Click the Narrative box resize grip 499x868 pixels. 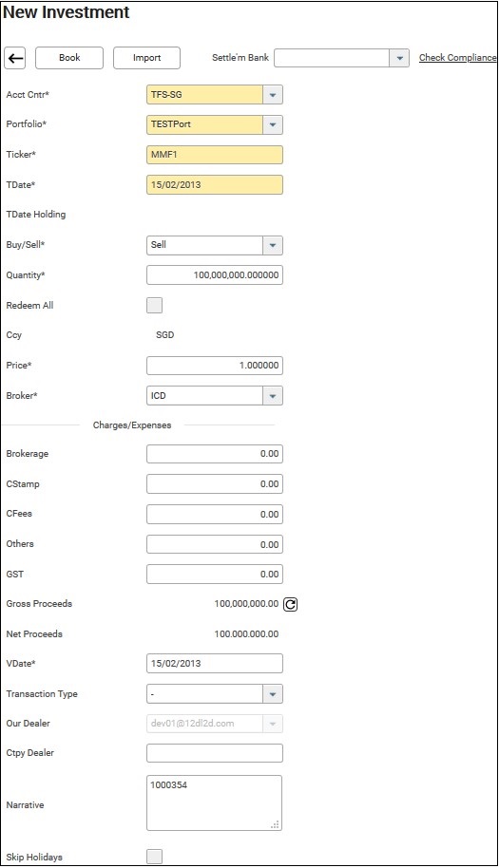coord(275,825)
